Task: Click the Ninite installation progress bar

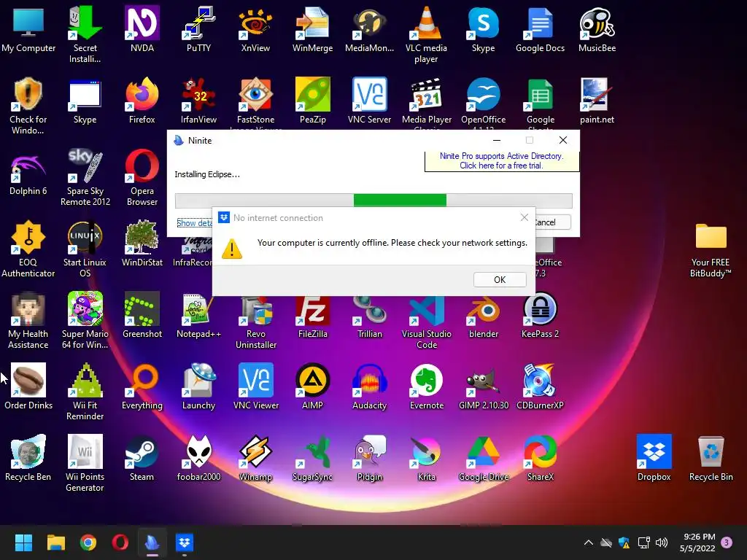Action: coord(373,201)
